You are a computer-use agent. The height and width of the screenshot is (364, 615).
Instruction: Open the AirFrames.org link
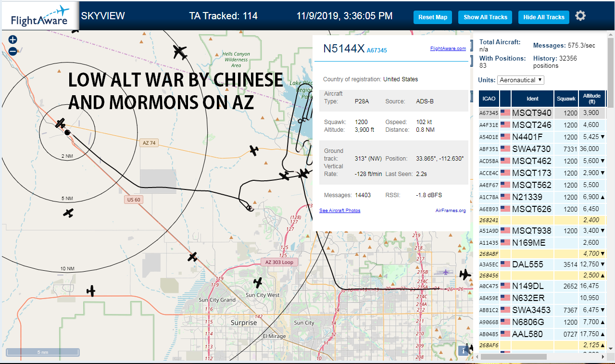point(451,211)
